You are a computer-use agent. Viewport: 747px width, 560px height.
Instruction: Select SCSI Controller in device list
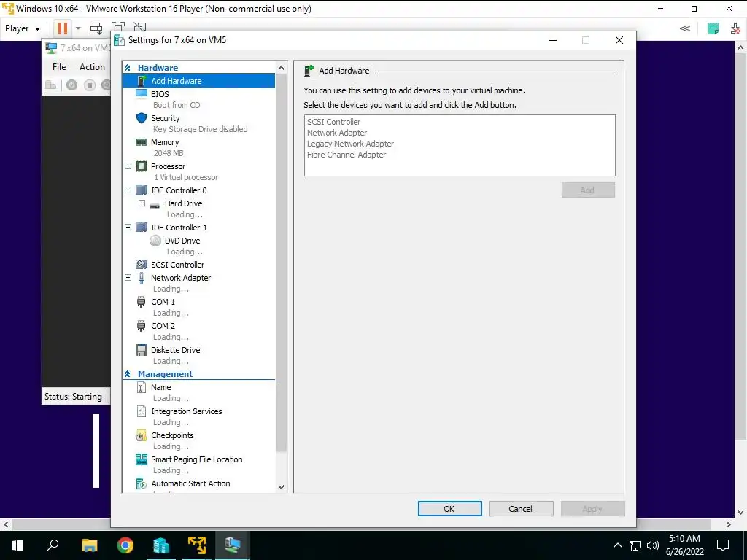click(334, 122)
